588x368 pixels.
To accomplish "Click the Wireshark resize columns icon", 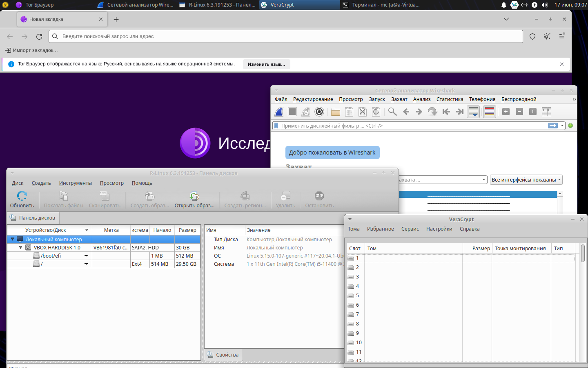I will tap(546, 112).
